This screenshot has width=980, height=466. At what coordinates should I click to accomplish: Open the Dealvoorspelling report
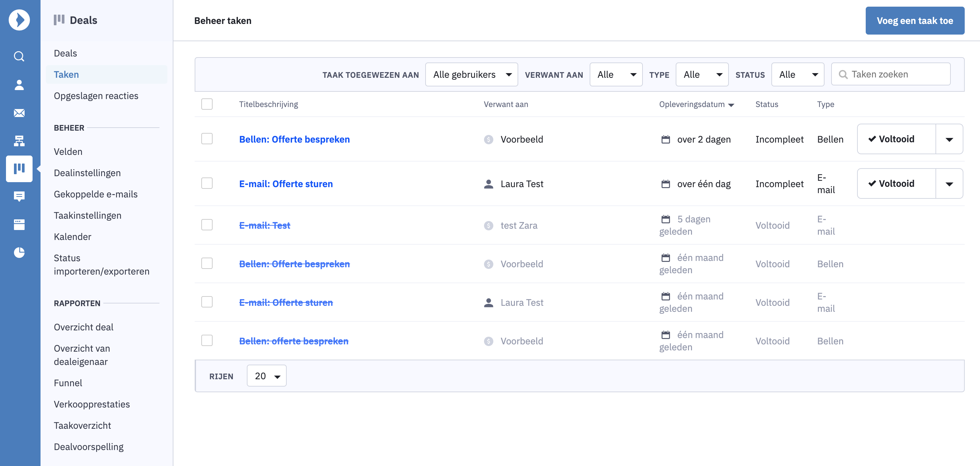pos(89,447)
